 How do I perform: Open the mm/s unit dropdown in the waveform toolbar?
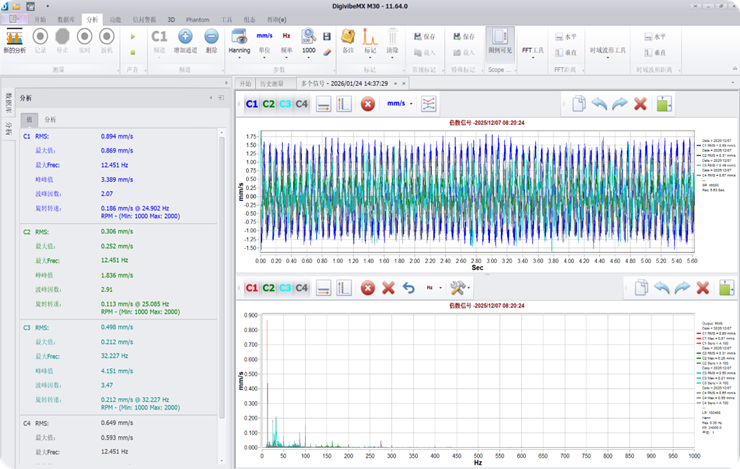click(399, 103)
